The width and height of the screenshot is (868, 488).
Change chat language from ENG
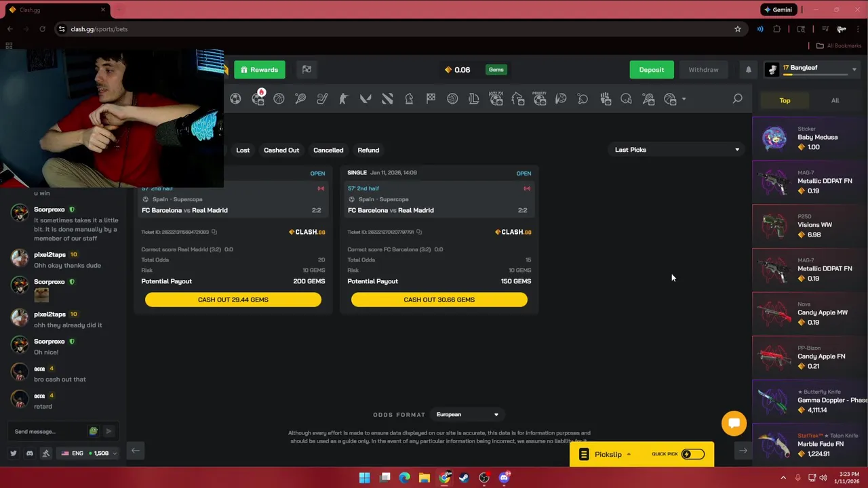pos(89,453)
